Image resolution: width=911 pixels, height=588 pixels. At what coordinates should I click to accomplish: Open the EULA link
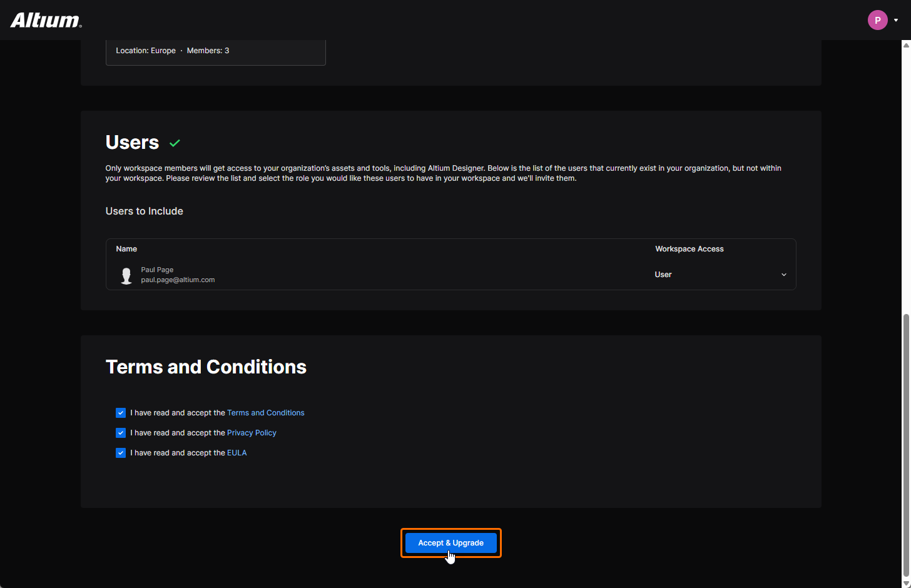(x=237, y=453)
